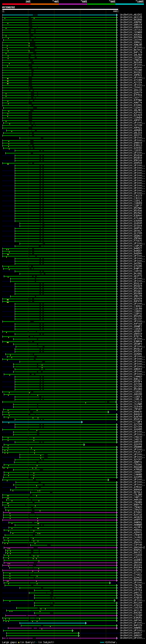Click the magenta ~60% identity legend bar

click(73, 4)
